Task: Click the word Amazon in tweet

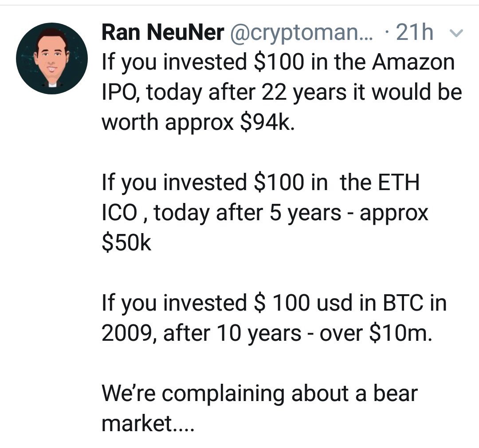Action: [x=413, y=62]
